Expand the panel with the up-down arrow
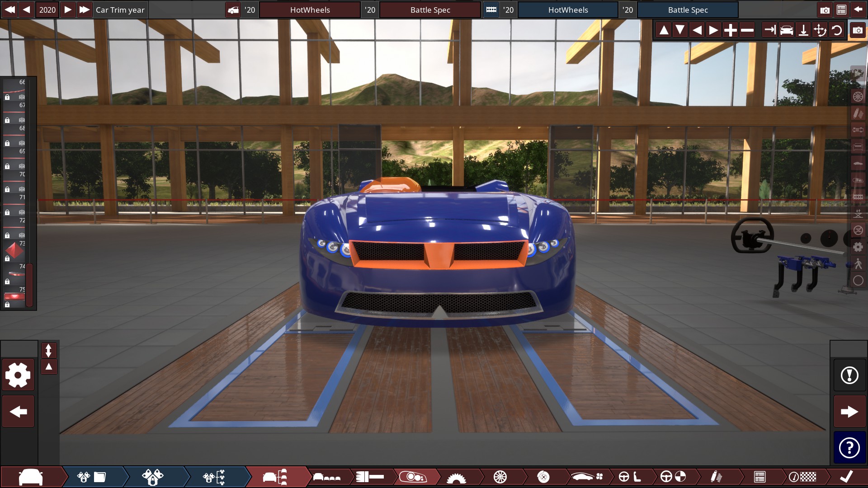 pyautogui.click(x=48, y=350)
